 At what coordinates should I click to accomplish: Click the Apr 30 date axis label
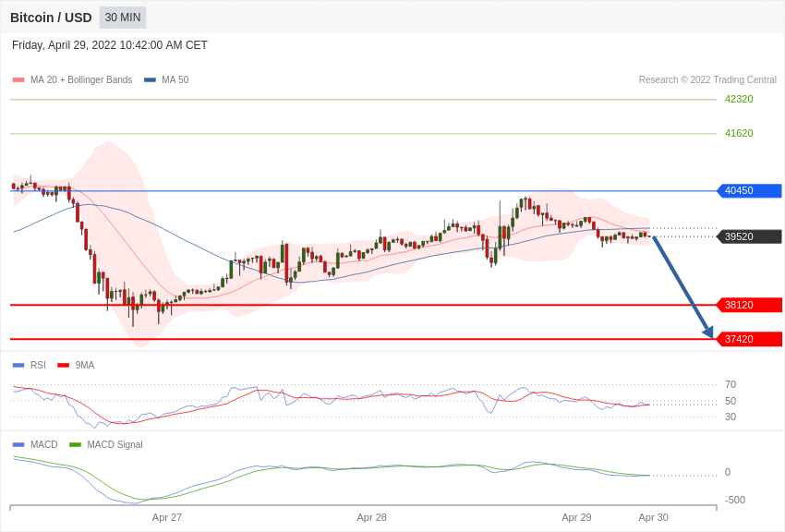[x=653, y=517]
